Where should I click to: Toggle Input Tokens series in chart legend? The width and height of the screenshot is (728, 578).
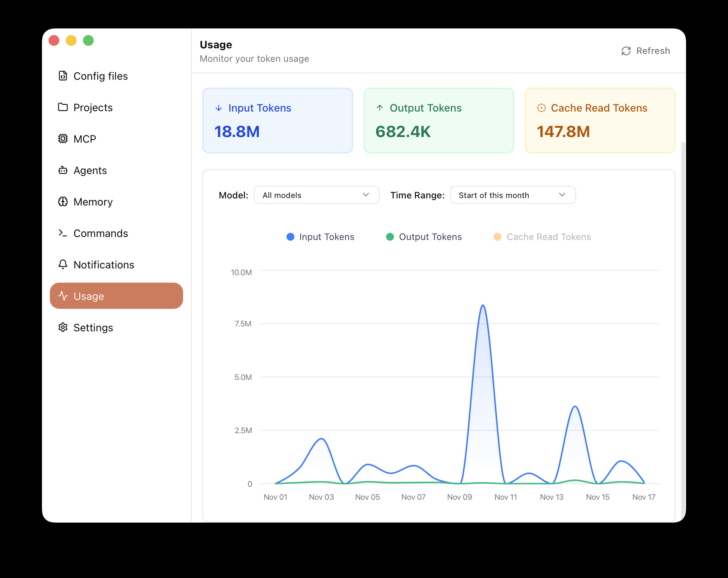pyautogui.click(x=320, y=237)
